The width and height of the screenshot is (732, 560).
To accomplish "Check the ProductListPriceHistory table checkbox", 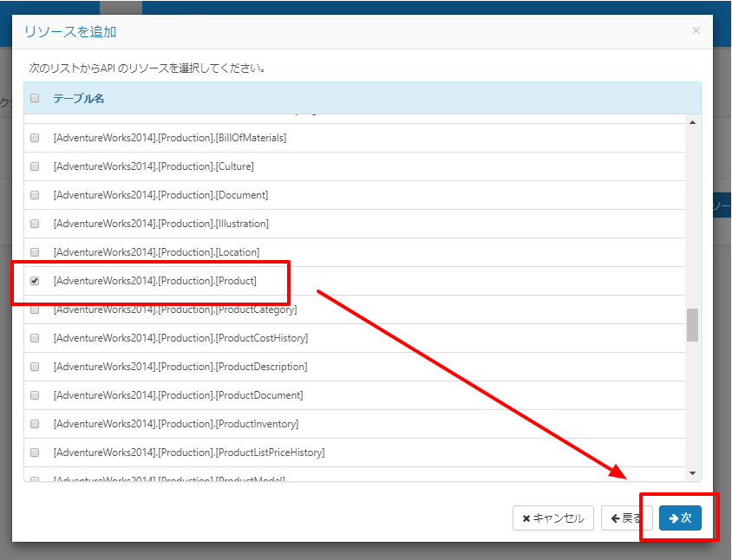I will (35, 453).
